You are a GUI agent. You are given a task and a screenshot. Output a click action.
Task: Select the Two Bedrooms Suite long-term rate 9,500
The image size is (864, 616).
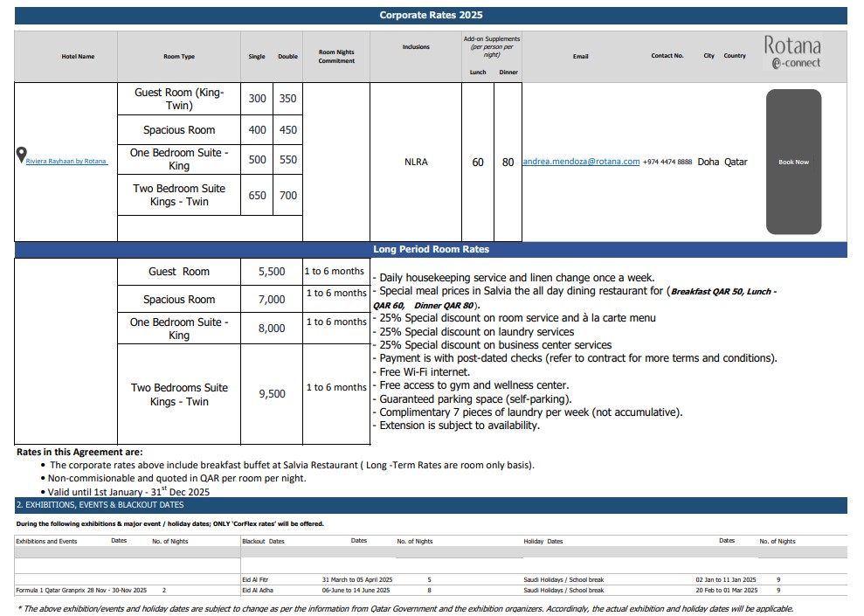pyautogui.click(x=272, y=394)
